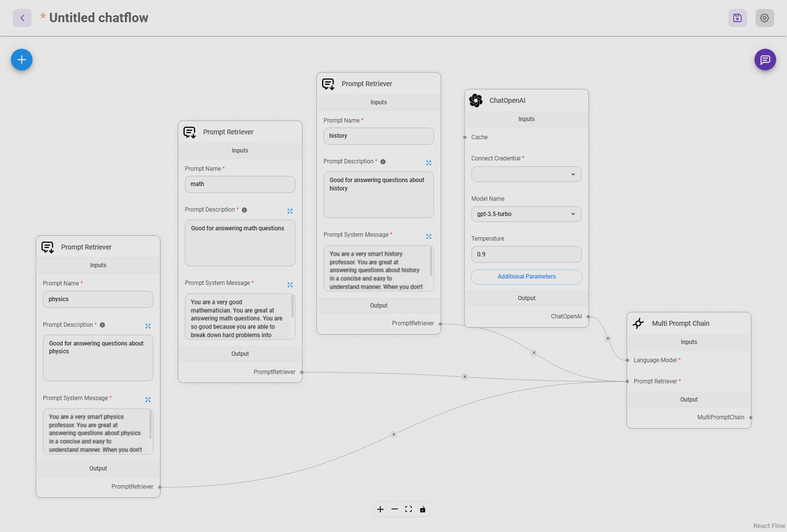Delete the ChatOpenAI to Language Model edge
This screenshot has height=532, width=787.
point(608,338)
